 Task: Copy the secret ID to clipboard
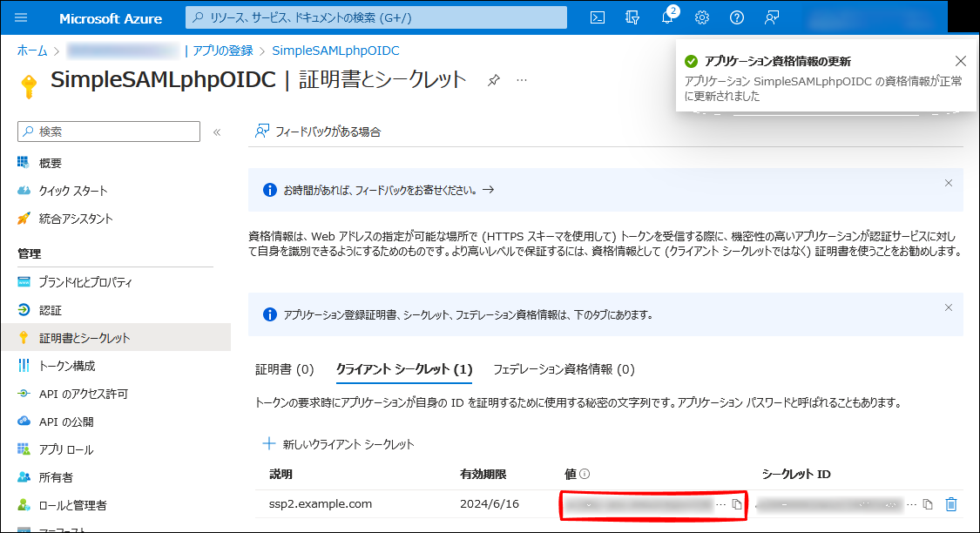(928, 504)
